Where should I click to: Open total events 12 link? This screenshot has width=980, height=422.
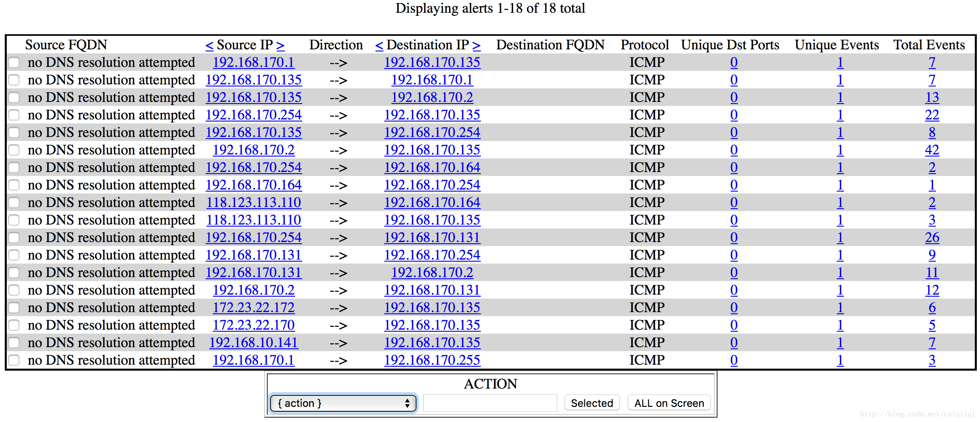click(932, 290)
